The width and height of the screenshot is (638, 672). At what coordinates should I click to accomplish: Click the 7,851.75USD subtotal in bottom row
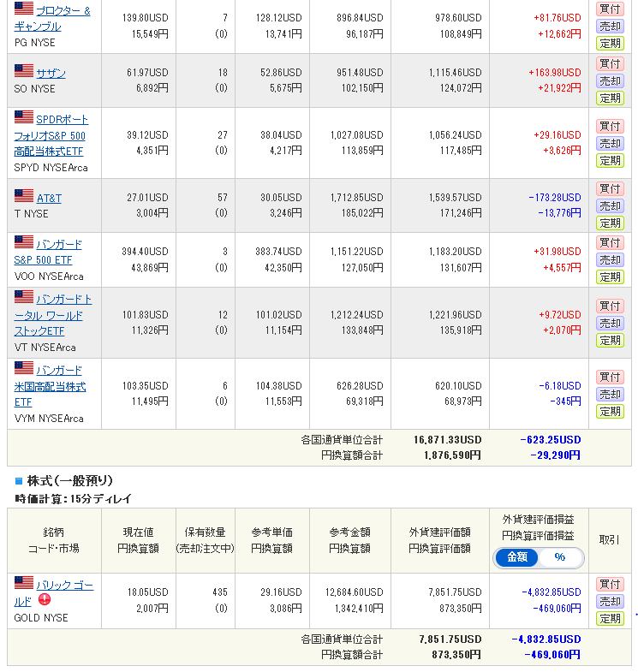(450, 639)
